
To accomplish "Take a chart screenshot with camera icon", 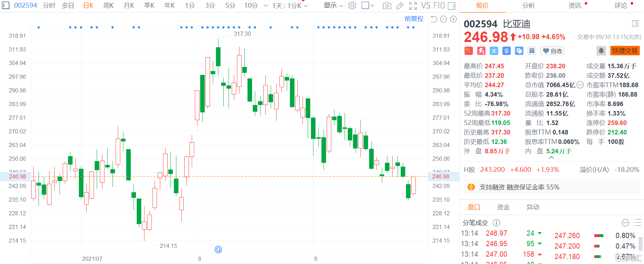I will point(387,6).
